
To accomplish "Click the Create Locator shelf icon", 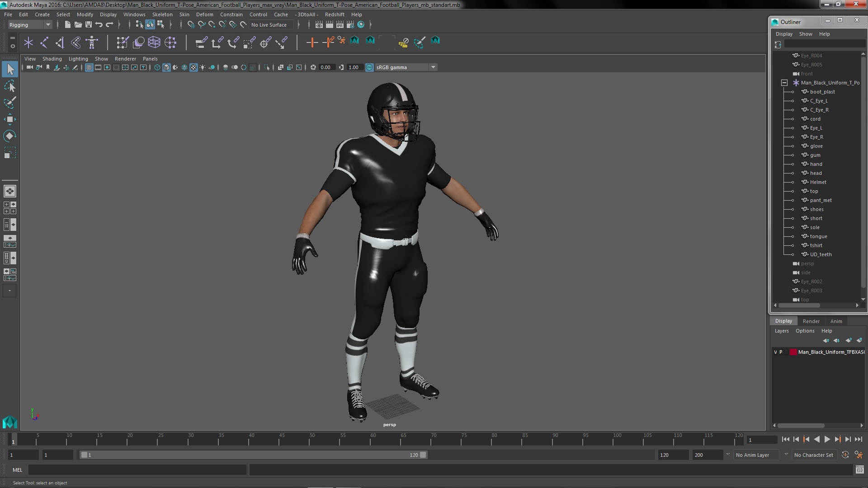I will (28, 42).
